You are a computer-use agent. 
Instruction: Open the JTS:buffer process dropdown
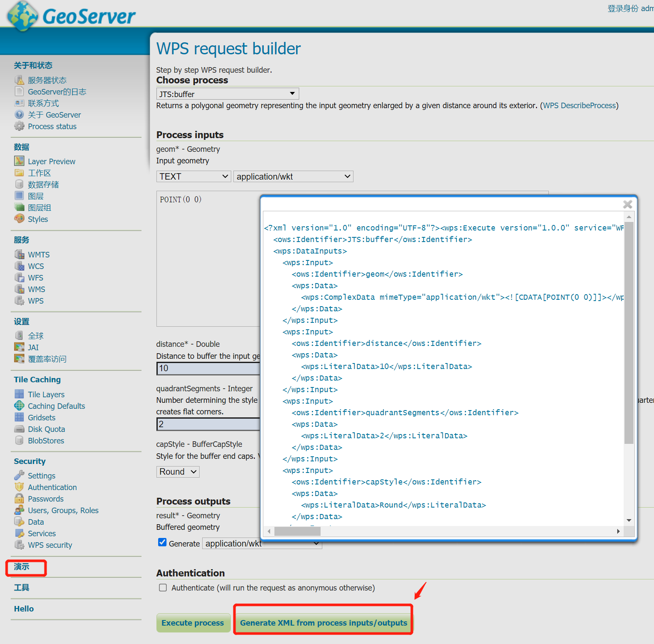pos(227,94)
